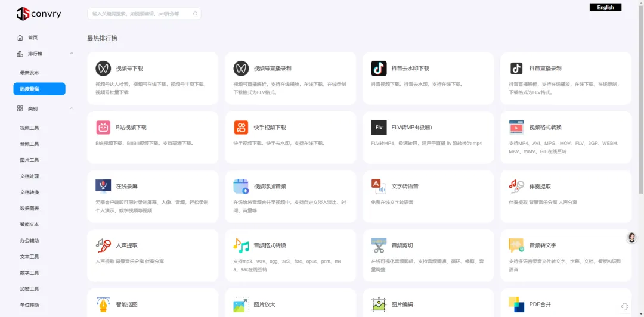Open the customer service avatar icon
The image size is (644, 317).
coord(631,237)
